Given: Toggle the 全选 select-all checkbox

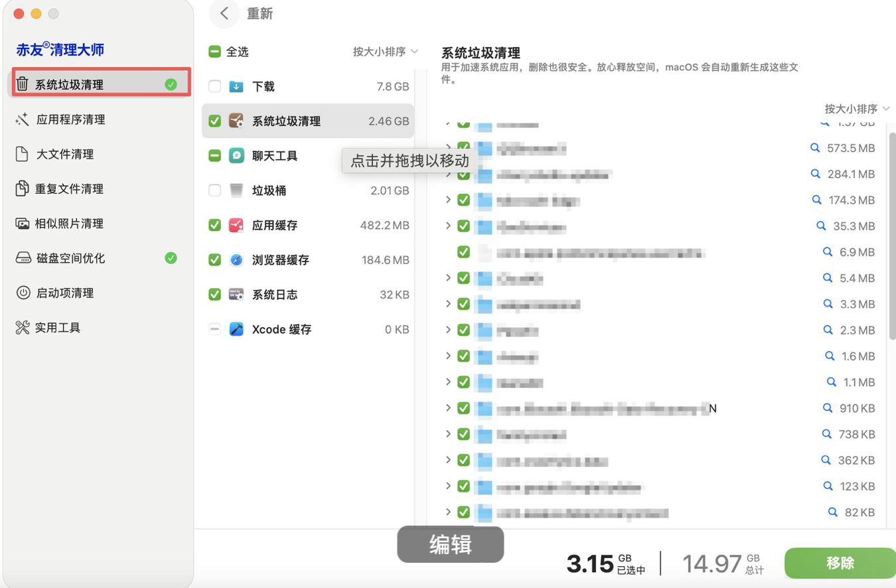Looking at the screenshot, I should click(x=214, y=51).
